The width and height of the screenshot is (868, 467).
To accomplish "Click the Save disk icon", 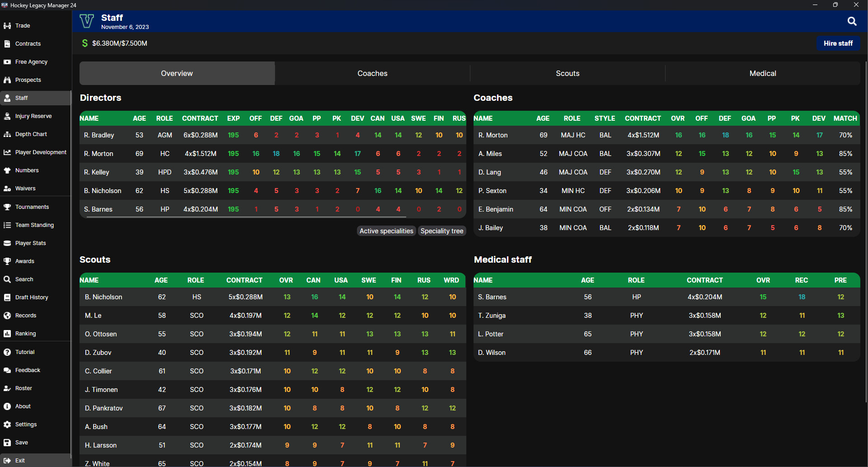I will pyautogui.click(x=7, y=443).
